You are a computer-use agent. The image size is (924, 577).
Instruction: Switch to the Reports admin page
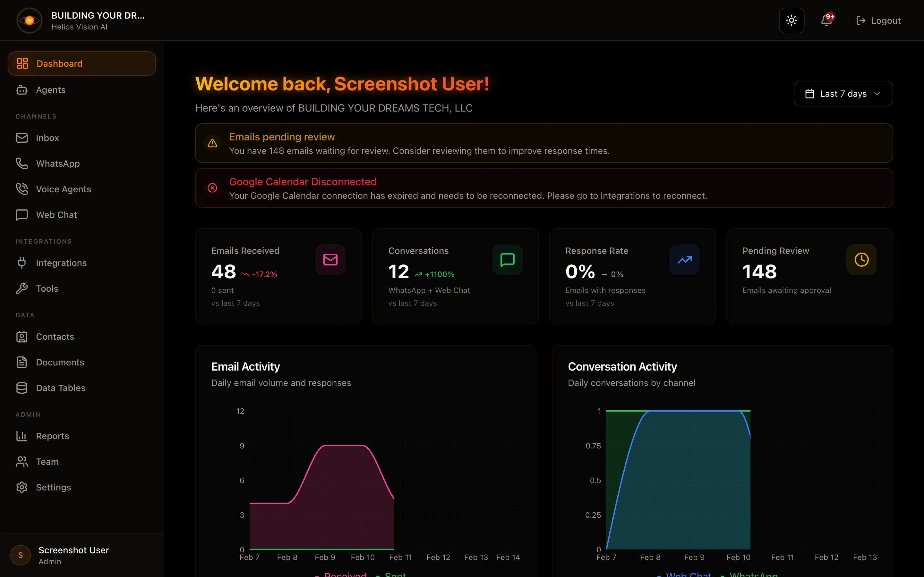52,436
